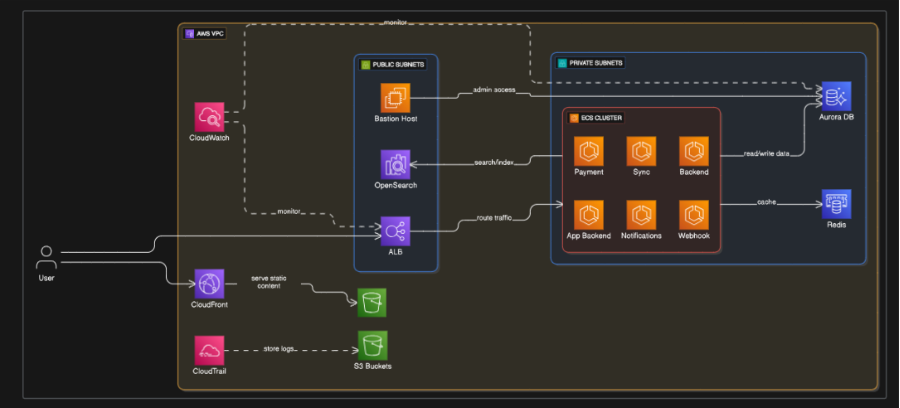Click the CloudFront icon
Screen dimensions: 900x408
209,284
